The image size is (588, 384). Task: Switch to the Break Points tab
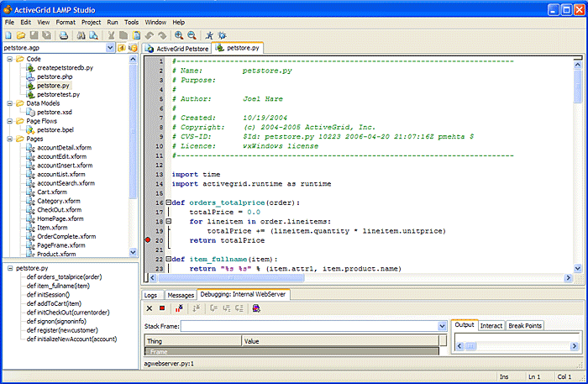click(524, 325)
